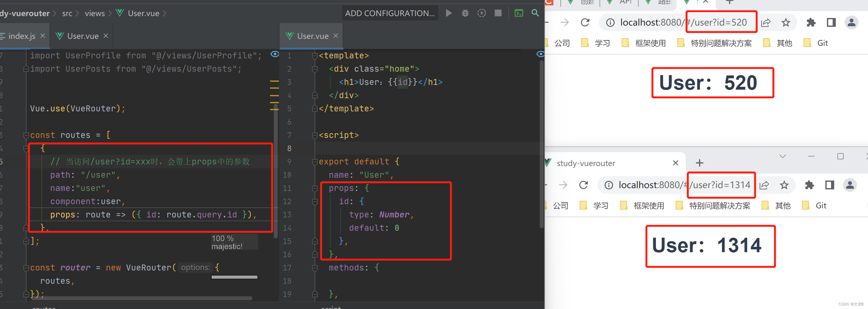Image resolution: width=868 pixels, height=309 pixels.
Task: Click address bar with user?id=520 URL
Action: 683,22
